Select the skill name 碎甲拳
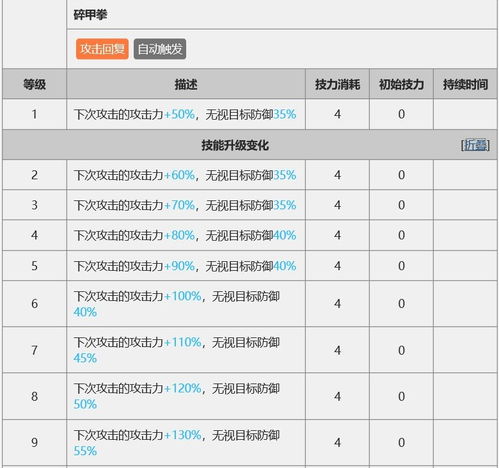Viewport: 499px width, 468px height. [90, 15]
